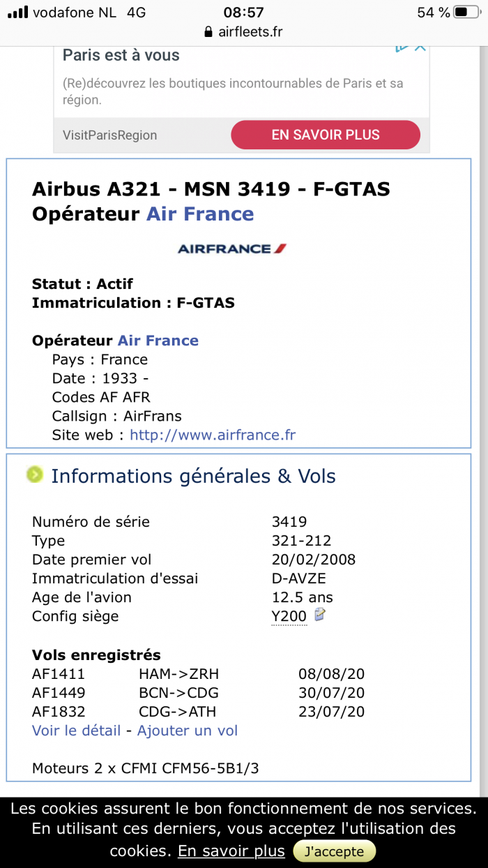
Task: Tap the lock icon in address bar
Action: coord(207,32)
